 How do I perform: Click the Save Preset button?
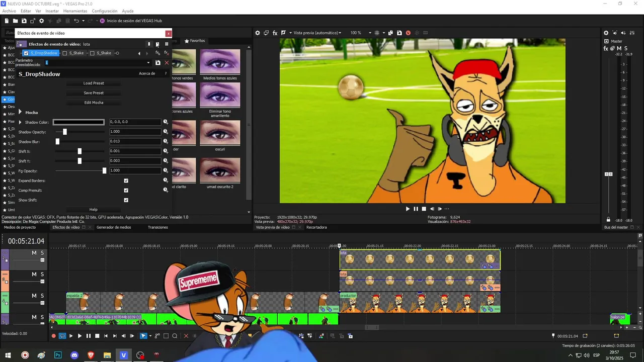click(94, 93)
